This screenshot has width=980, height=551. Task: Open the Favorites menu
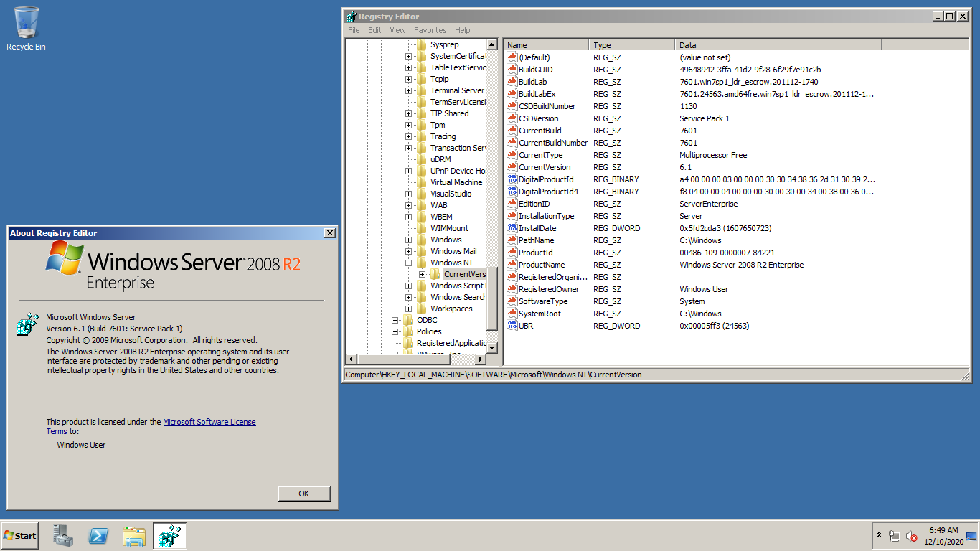[x=430, y=30]
